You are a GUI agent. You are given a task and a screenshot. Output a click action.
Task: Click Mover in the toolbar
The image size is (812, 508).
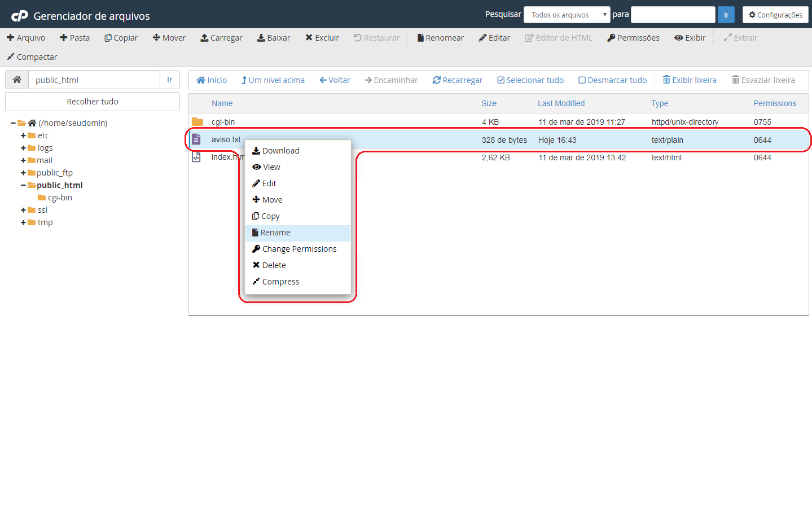(169, 38)
